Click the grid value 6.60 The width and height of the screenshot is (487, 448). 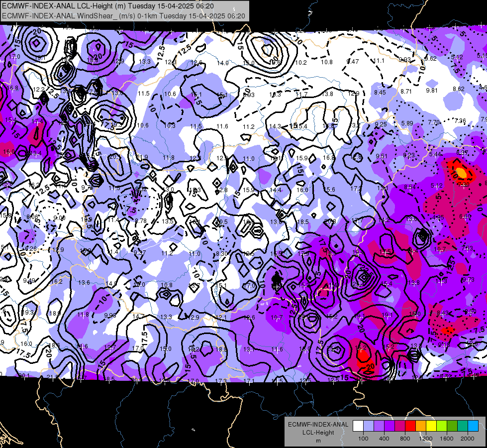[465, 217]
